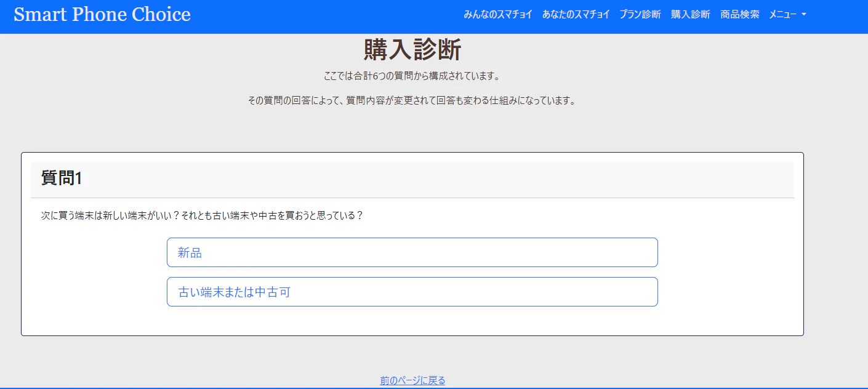Expand the メニュー dropdown

pyautogui.click(x=787, y=14)
